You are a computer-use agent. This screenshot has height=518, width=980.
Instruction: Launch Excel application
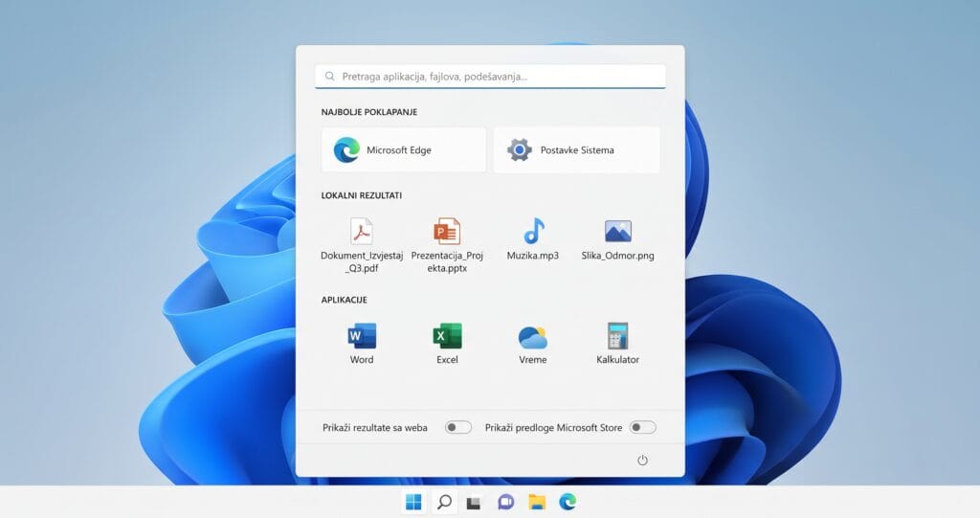[x=448, y=336]
